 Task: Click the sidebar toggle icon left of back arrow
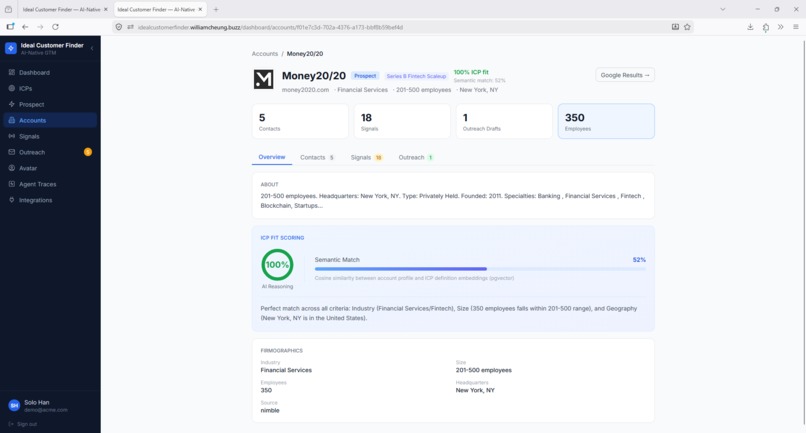(10, 26)
